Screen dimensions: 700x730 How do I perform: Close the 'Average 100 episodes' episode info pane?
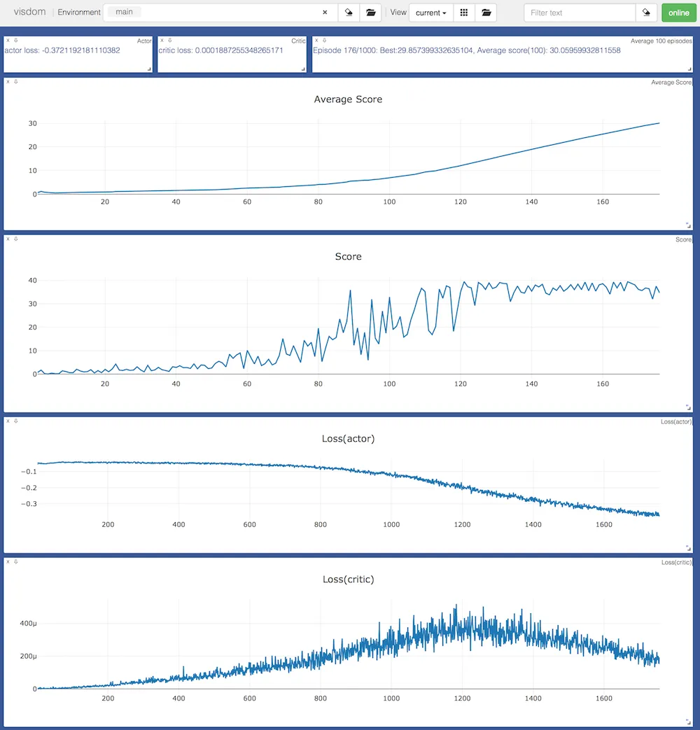pyautogui.click(x=316, y=40)
